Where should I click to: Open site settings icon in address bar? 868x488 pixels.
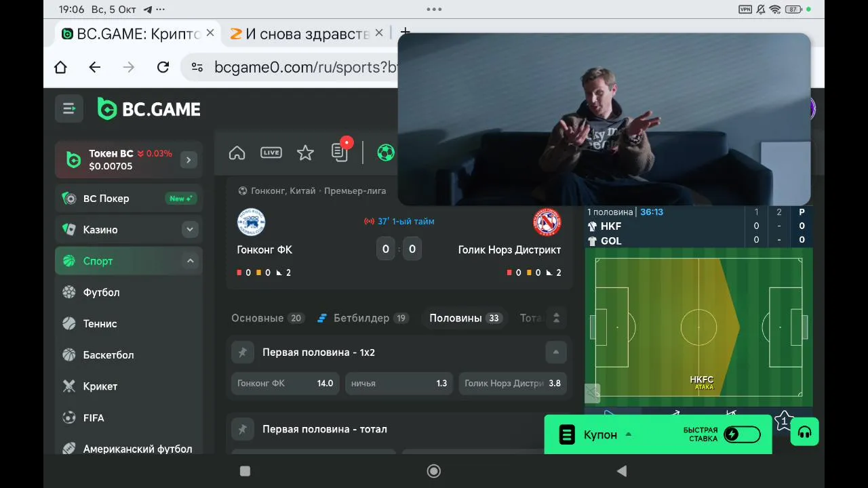[197, 67]
